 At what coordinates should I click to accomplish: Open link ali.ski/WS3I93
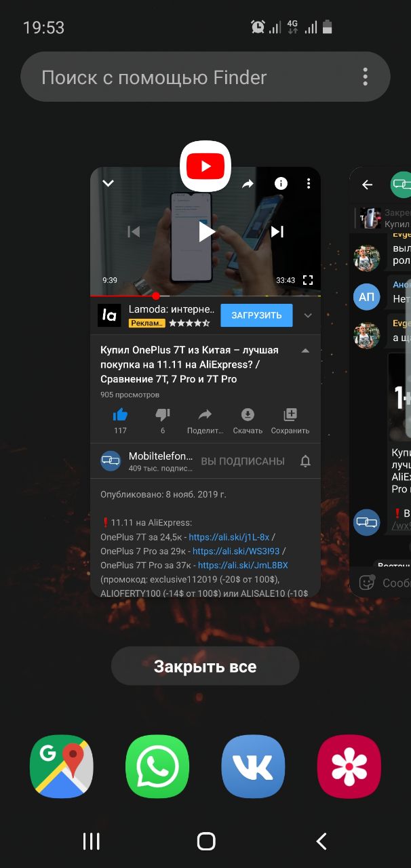236,551
